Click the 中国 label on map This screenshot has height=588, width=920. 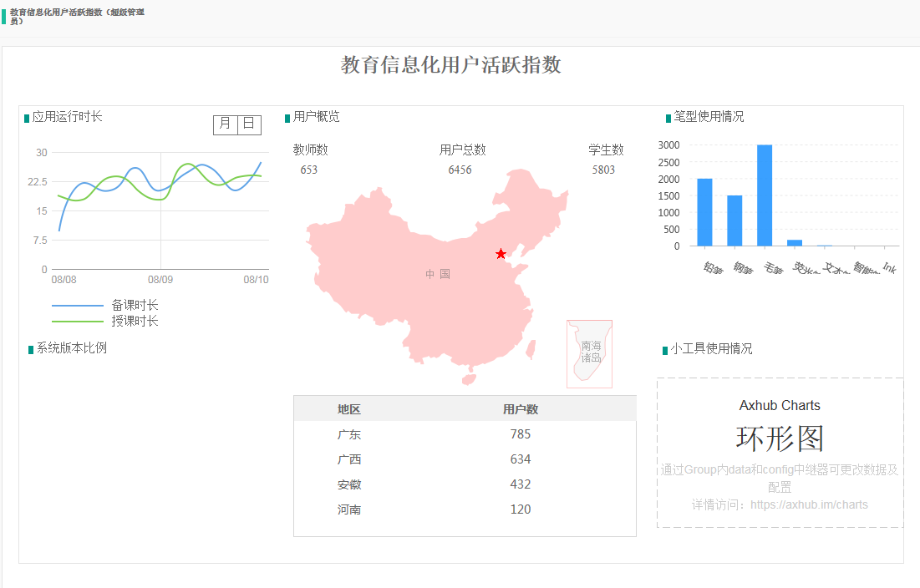(x=437, y=274)
